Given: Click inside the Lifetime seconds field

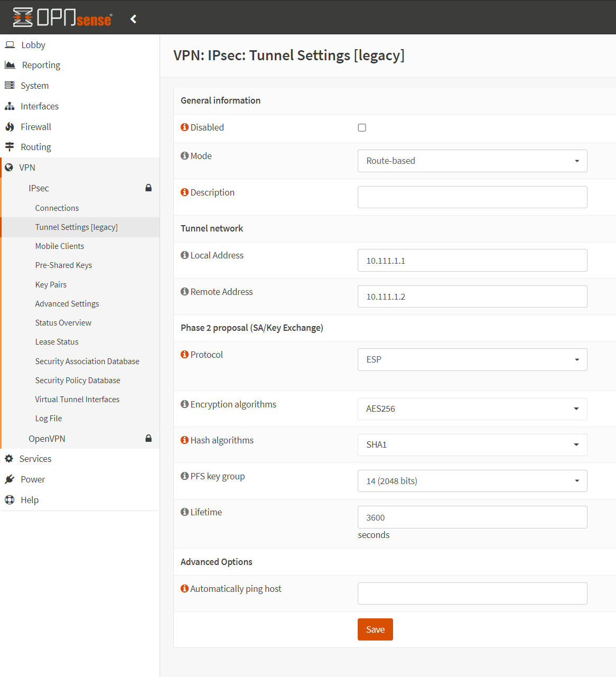Looking at the screenshot, I should coord(472,517).
